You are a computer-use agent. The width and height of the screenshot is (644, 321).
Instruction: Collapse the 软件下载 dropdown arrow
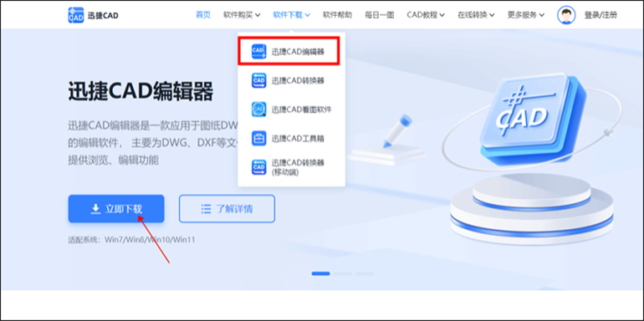click(308, 16)
